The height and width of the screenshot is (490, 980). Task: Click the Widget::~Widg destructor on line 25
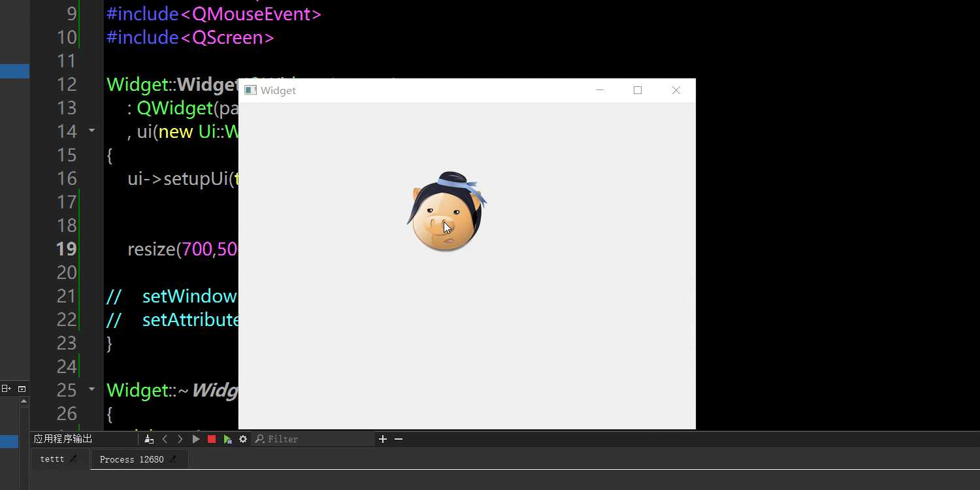pyautogui.click(x=172, y=390)
